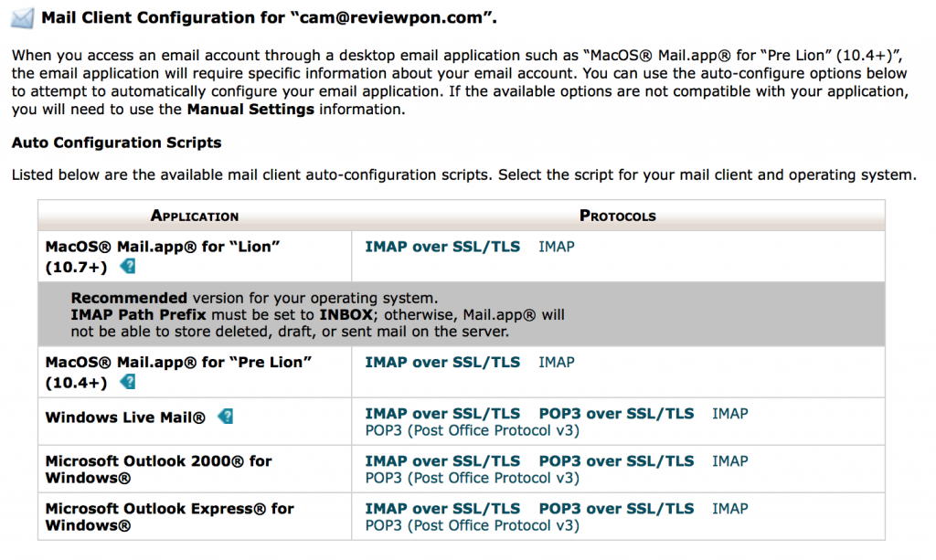This screenshot has height=560, width=936.
Task: Click 'Microsoft Outlook Express® for Windows®' name
Action: pos(169,517)
